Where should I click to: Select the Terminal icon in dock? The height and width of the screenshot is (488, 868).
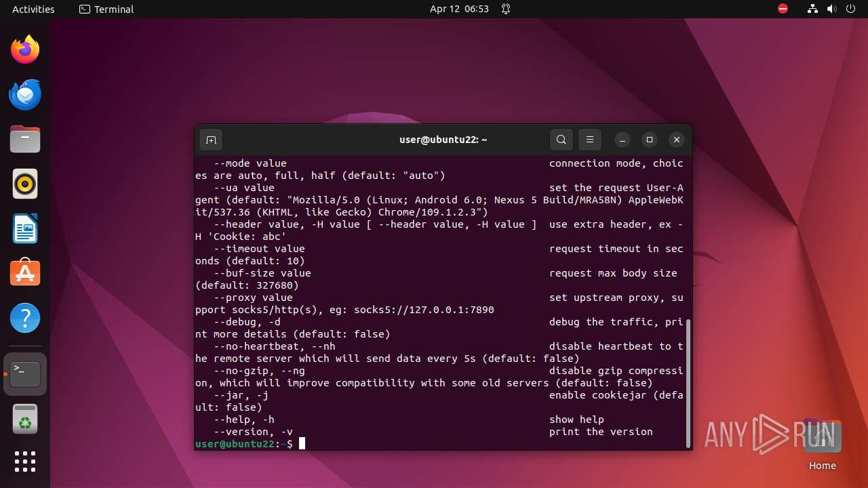pos(25,374)
